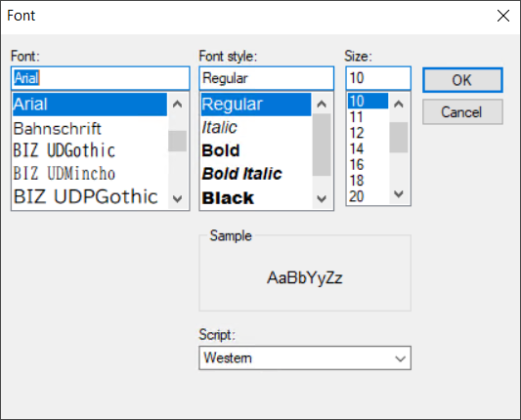Viewport: 521px width, 420px height.
Task: Click the Cancel button
Action: (462, 112)
